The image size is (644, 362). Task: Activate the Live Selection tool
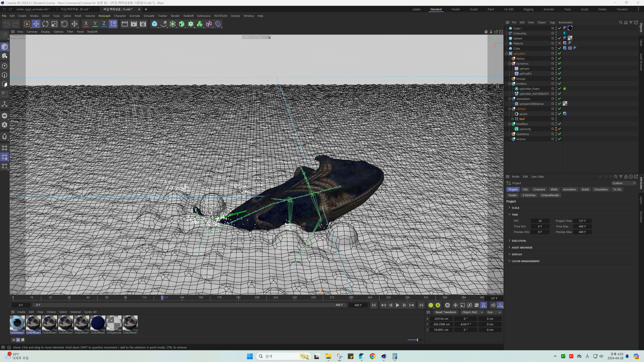[x=27, y=24]
